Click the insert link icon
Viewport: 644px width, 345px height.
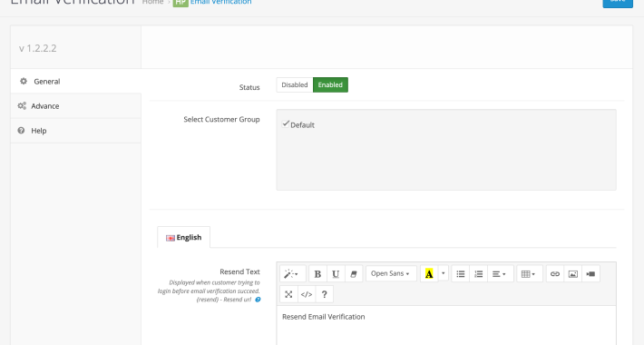555,274
